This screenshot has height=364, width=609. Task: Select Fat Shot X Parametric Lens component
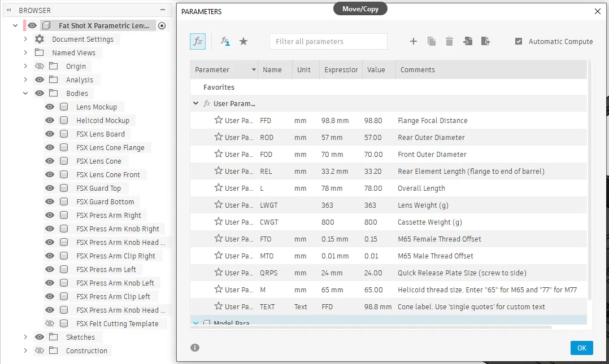104,25
